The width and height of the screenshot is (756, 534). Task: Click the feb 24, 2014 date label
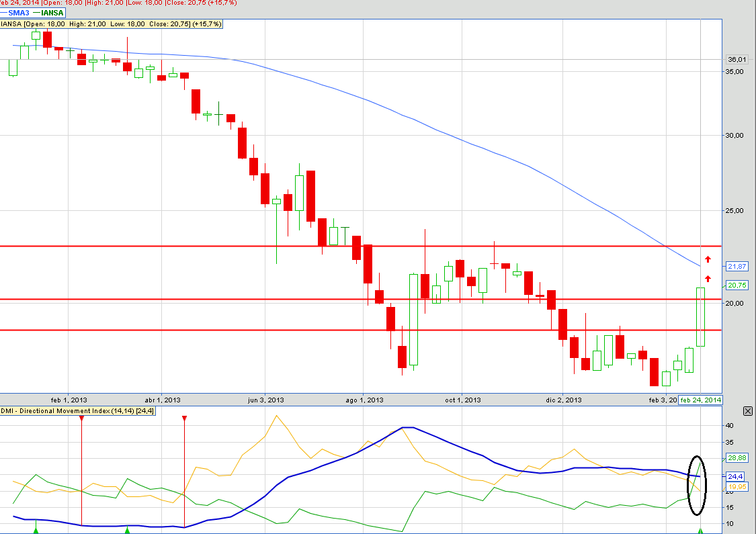point(700,400)
